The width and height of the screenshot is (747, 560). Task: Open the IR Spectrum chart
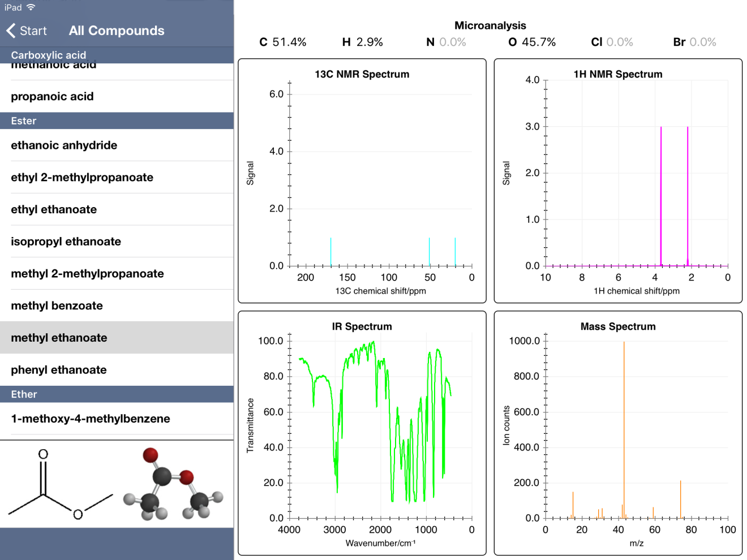[x=362, y=433]
